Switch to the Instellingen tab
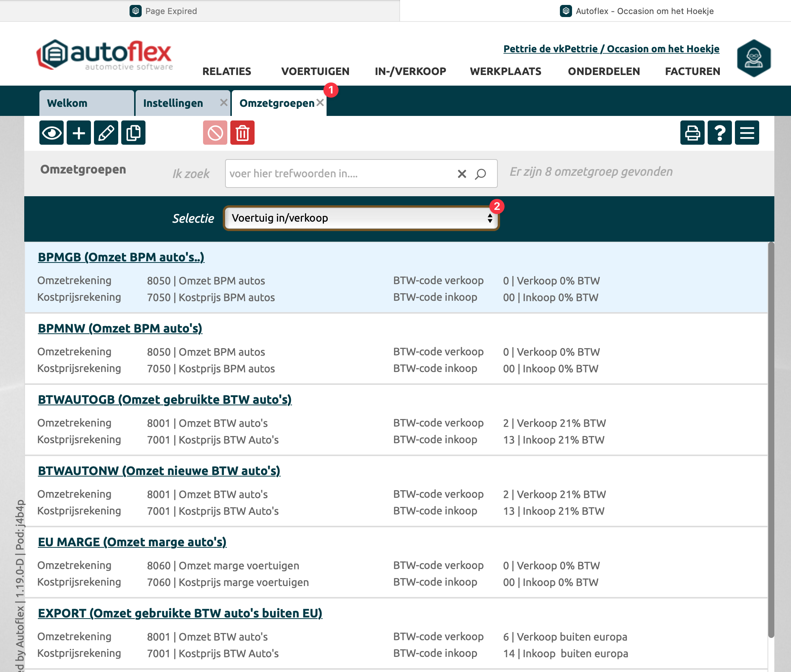The image size is (791, 672). coord(174,103)
